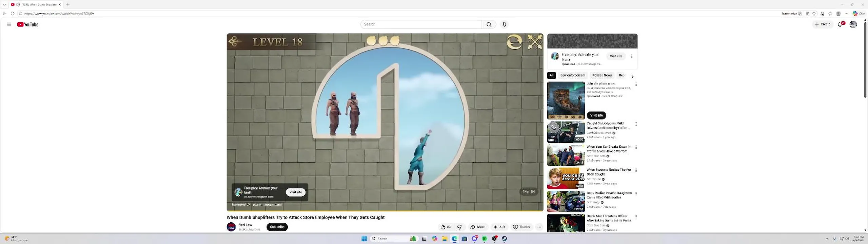Viewport: 868px width, 244px height.
Task: Click the Create button
Action: (823, 24)
